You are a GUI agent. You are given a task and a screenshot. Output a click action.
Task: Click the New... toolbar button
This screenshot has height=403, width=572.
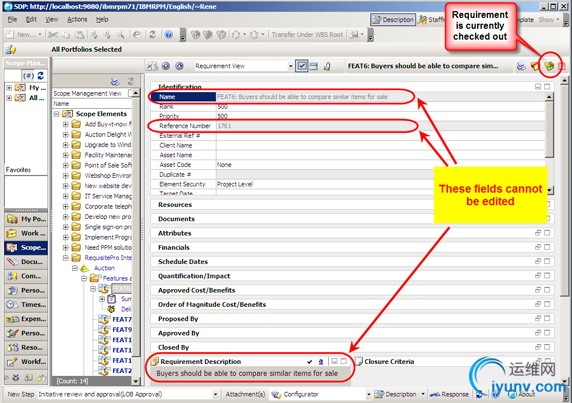[24, 35]
